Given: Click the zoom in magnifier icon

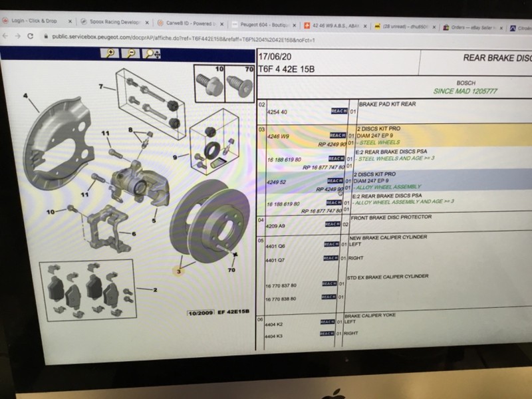Looking at the screenshot, I should point(110,53).
